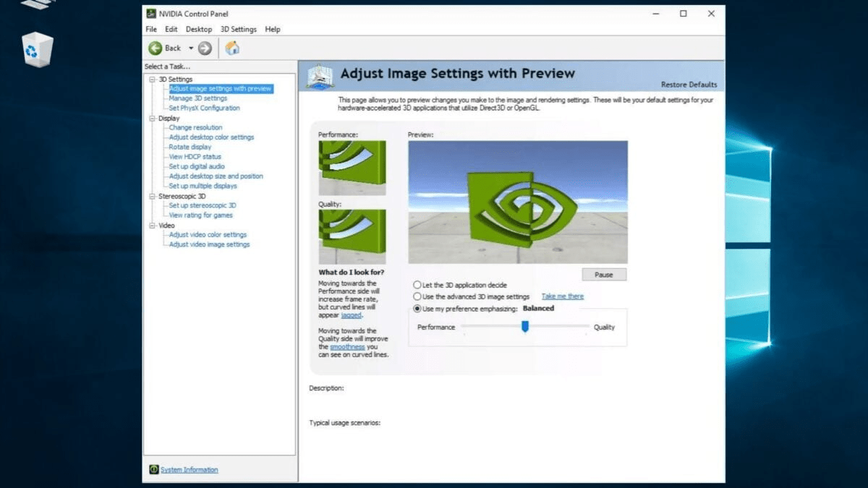Click the jagged help link

(351, 315)
